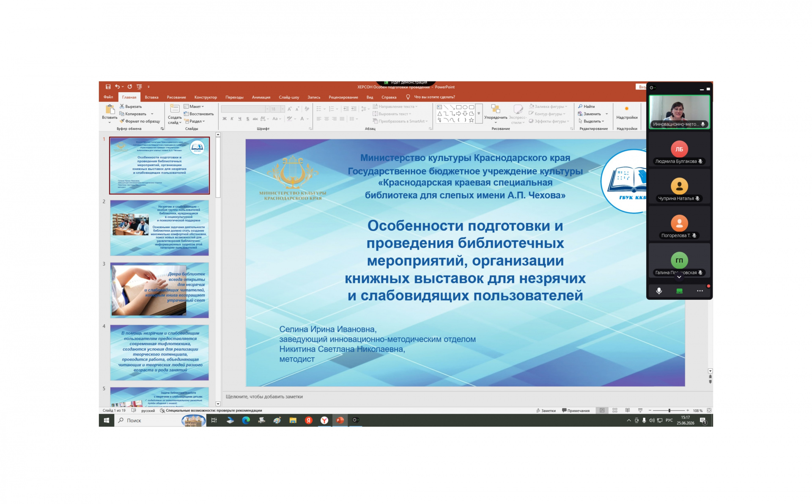The width and height of the screenshot is (812, 504).
Task: Toggle text shadow S formatting
Action: click(x=247, y=119)
